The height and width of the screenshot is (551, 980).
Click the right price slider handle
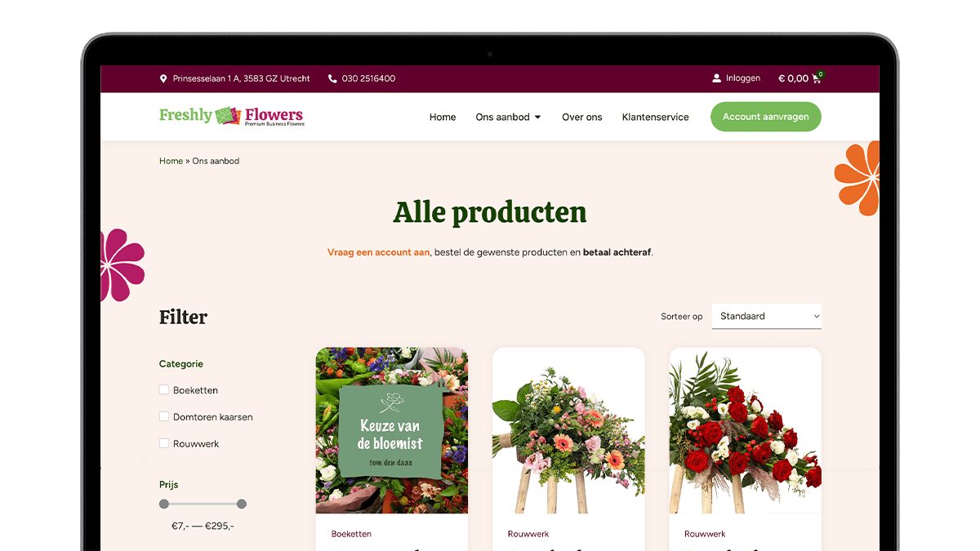(241, 504)
